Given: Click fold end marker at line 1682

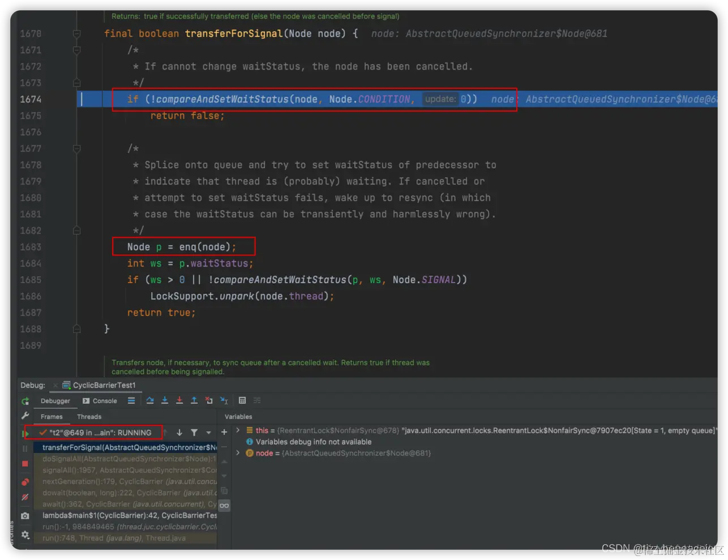Looking at the screenshot, I should point(77,230).
